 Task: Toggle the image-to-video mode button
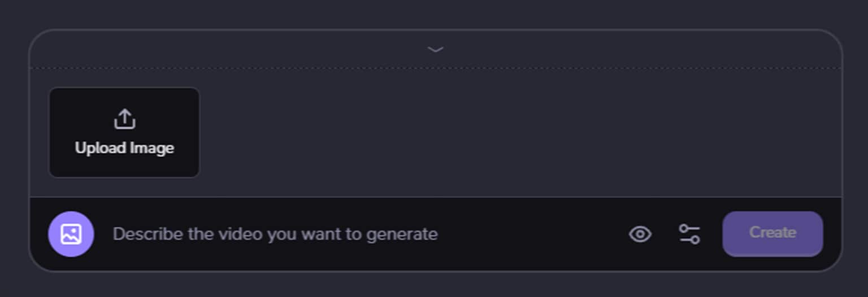pyautogui.click(x=71, y=234)
